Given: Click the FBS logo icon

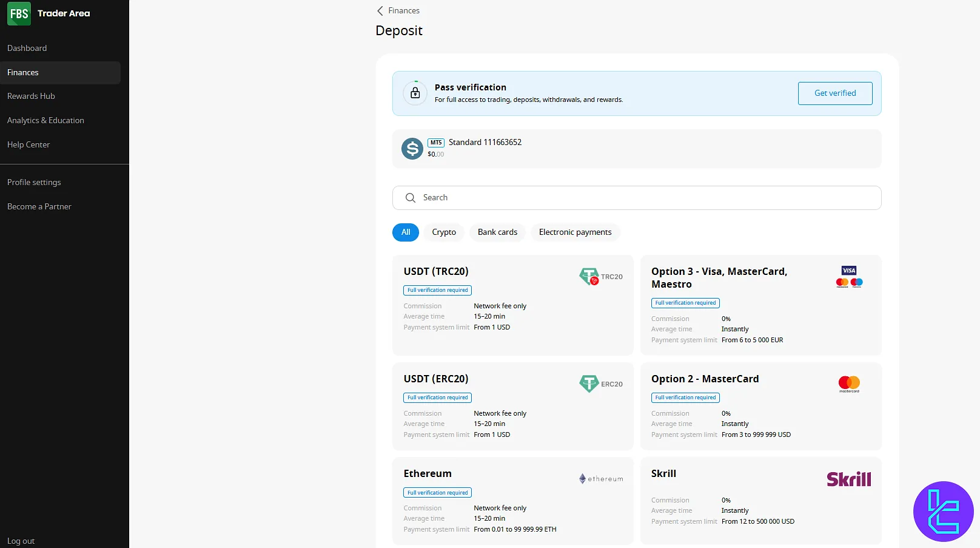Looking at the screenshot, I should pyautogui.click(x=19, y=14).
